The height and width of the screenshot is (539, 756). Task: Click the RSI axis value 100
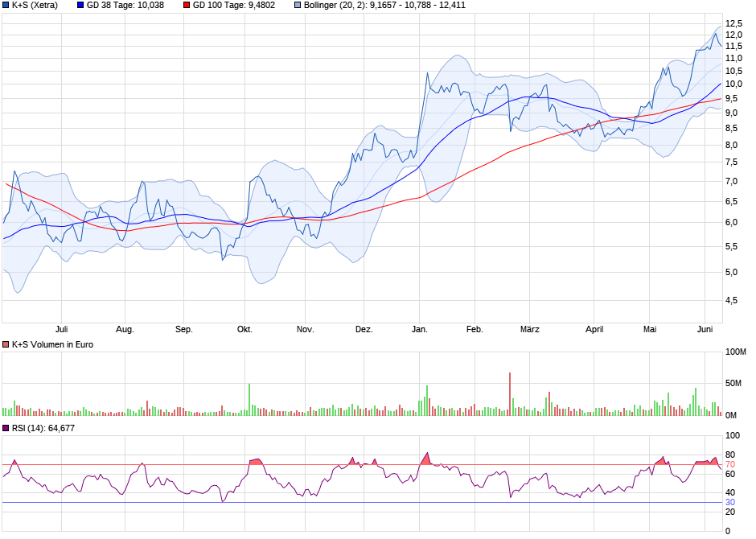[x=733, y=435]
